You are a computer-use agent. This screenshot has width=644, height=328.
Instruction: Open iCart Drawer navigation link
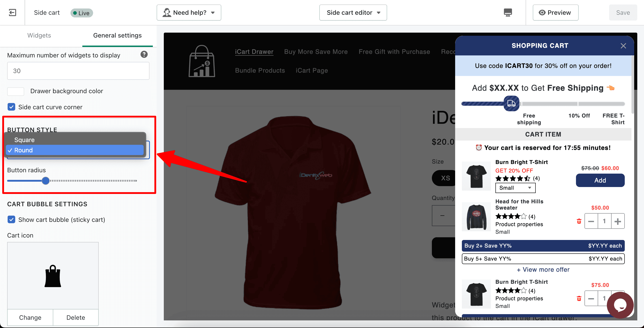pos(254,52)
